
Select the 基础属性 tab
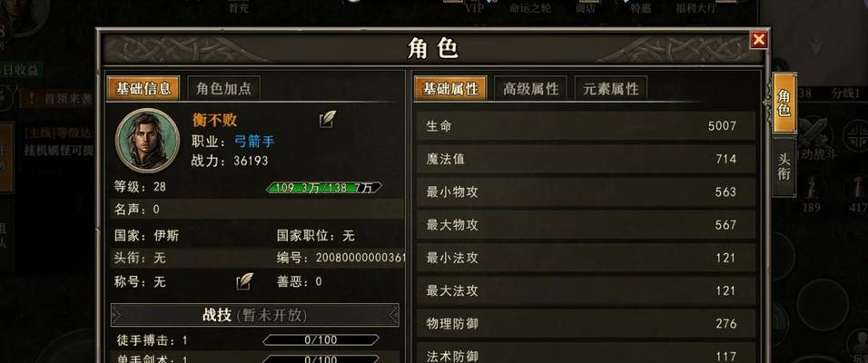point(450,89)
